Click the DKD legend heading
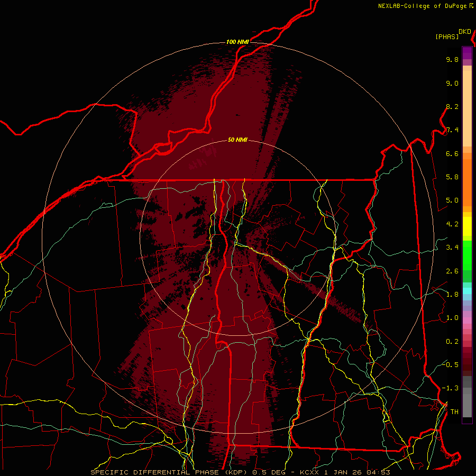This screenshot has width=476, height=476. (x=464, y=32)
